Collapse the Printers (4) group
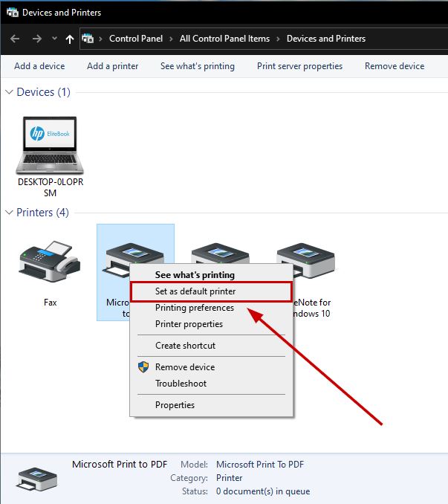The image size is (448, 504). 10,213
